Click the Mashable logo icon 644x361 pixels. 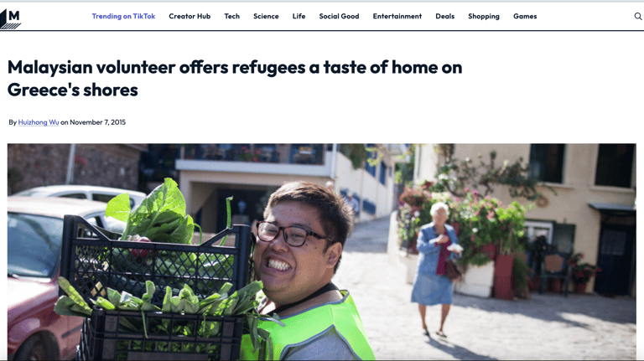pos(10,19)
